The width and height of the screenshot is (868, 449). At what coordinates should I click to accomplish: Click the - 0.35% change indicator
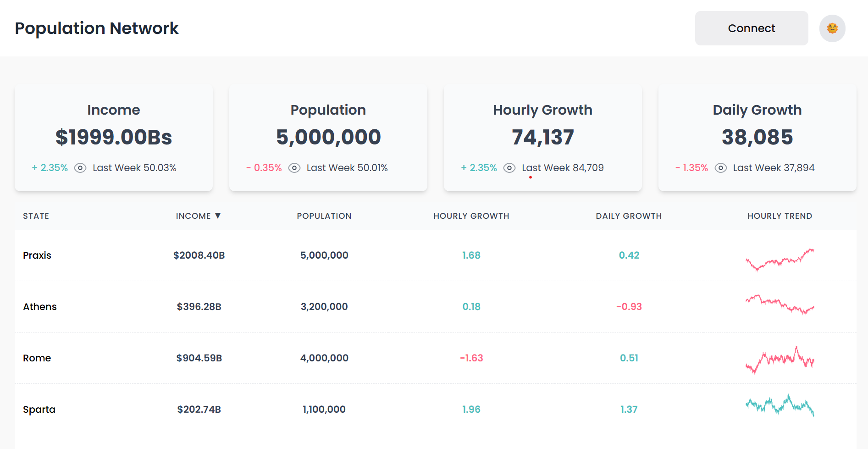click(264, 168)
